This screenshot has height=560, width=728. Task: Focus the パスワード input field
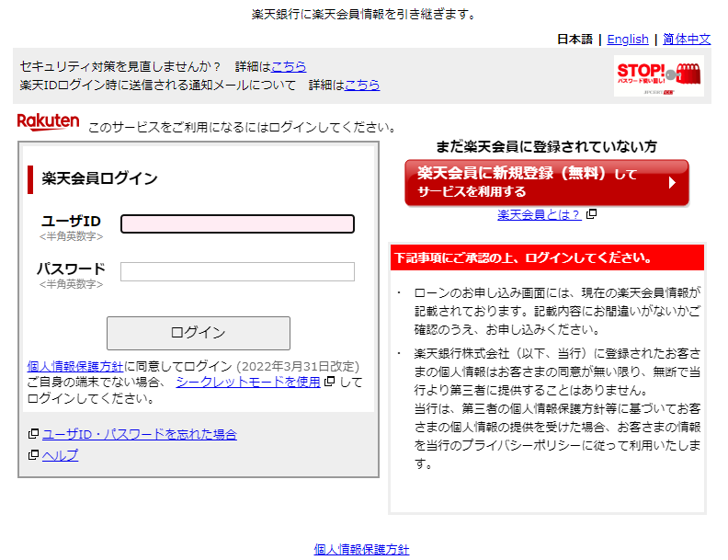coord(237,271)
